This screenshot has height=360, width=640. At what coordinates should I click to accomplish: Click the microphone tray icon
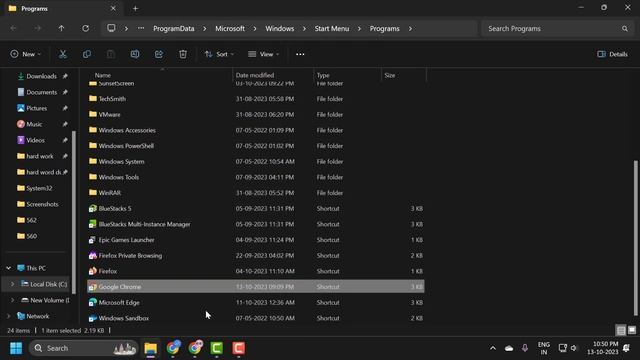pyautogui.click(x=525, y=348)
